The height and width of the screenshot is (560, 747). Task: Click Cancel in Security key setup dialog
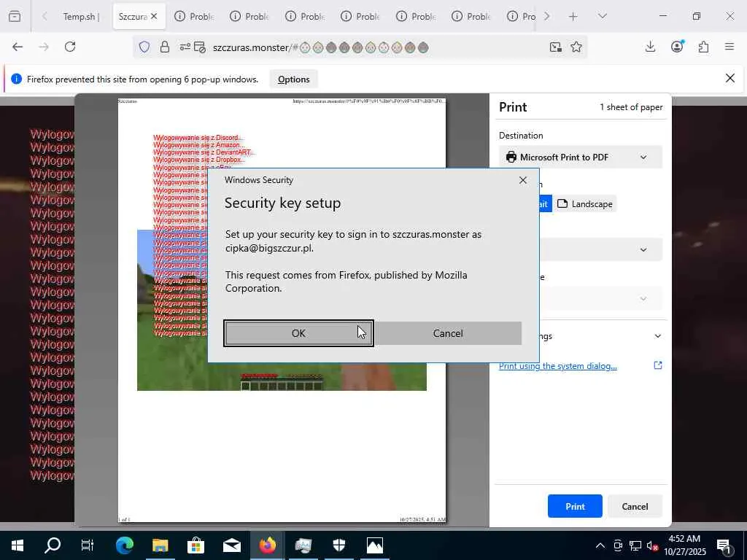tap(448, 333)
